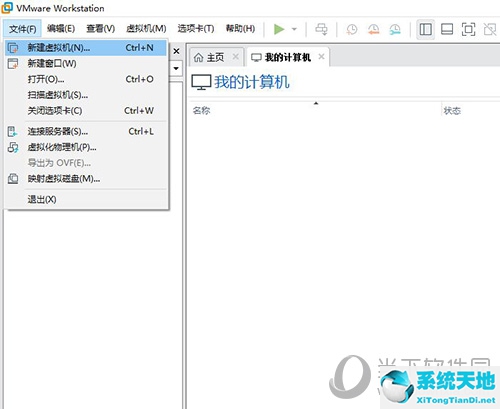
Task: Click the 我的计算机 page heading
Action: (252, 82)
